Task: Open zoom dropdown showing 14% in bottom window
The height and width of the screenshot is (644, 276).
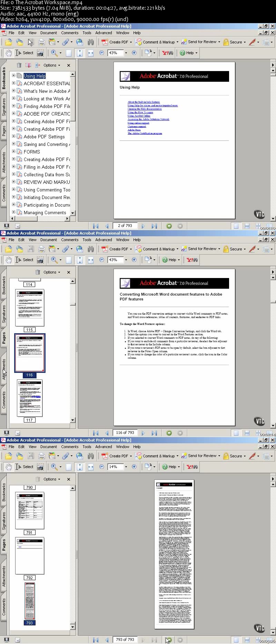Action: coord(126,467)
